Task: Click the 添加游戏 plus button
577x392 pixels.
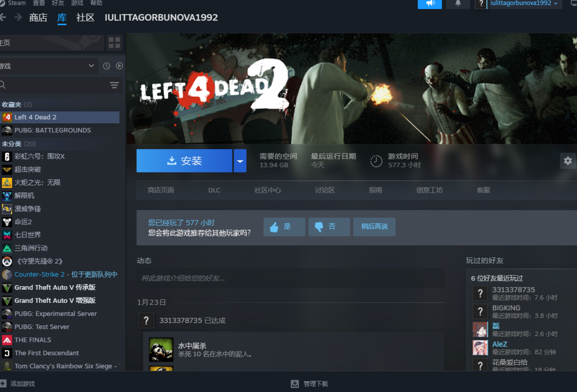Action: pos(3,383)
